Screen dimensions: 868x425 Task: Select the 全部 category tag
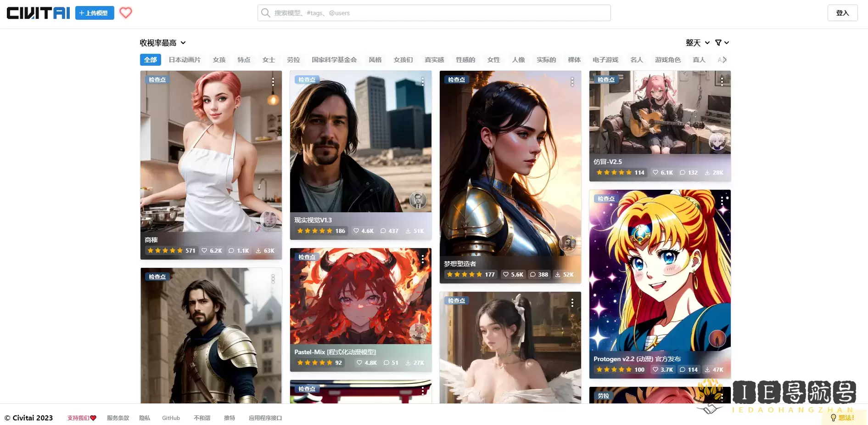[150, 60]
